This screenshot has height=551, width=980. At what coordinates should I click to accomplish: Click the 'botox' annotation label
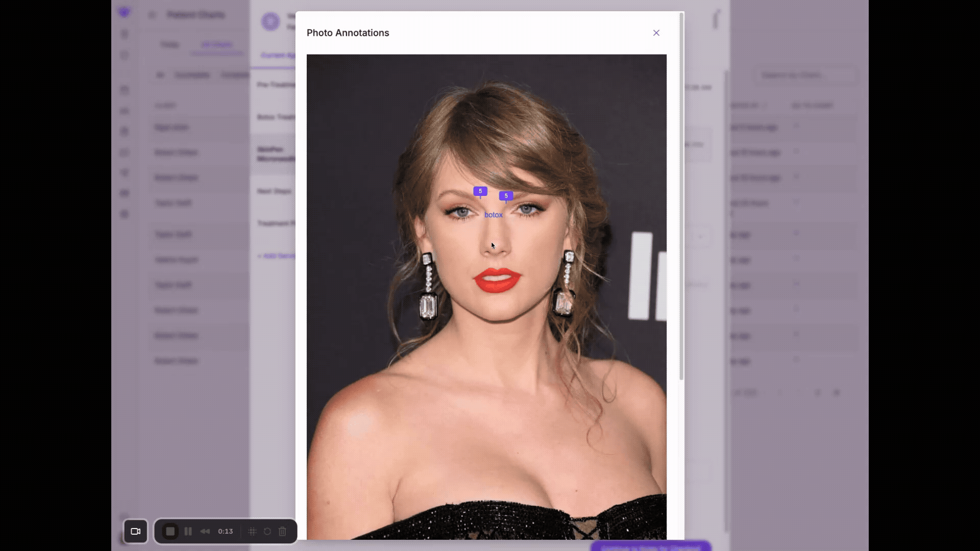click(x=493, y=215)
